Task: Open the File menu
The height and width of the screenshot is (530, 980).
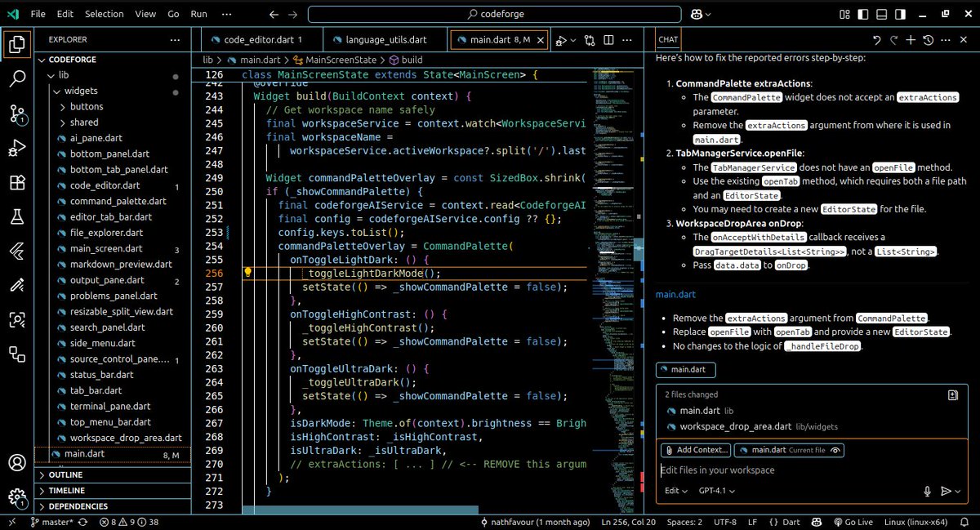Action: click(x=38, y=14)
